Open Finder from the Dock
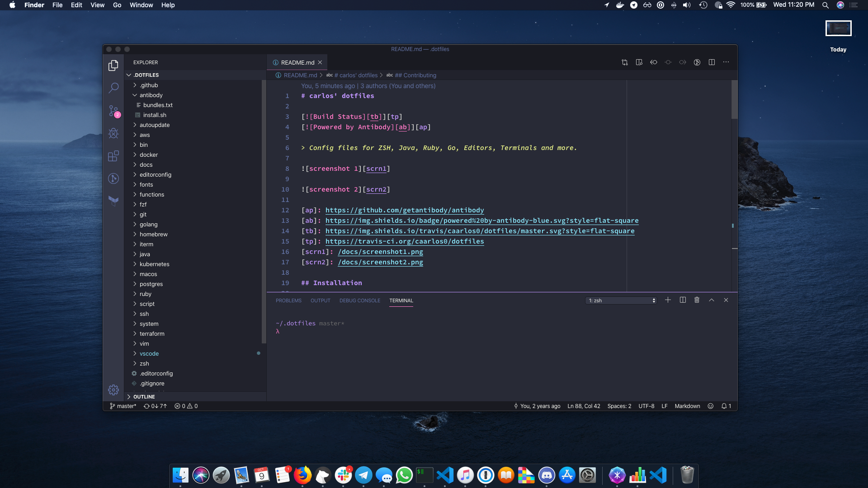 [x=180, y=475]
